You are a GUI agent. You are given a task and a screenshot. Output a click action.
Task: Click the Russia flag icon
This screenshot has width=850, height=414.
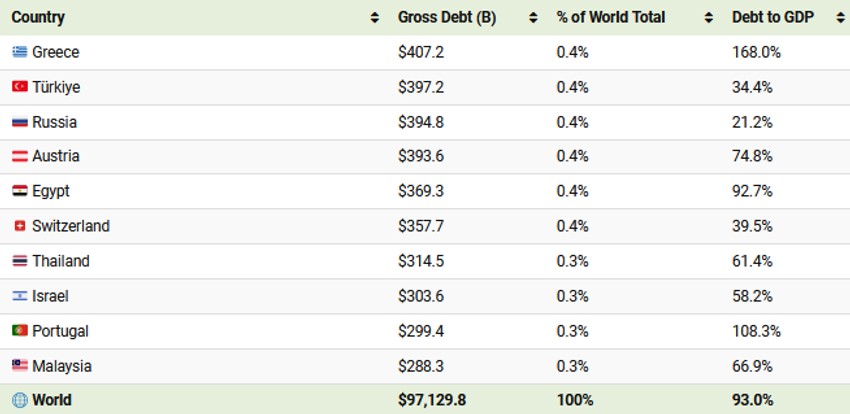point(19,122)
